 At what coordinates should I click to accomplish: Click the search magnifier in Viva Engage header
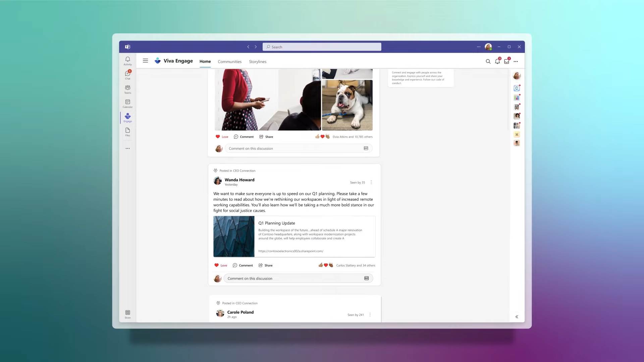click(x=488, y=61)
